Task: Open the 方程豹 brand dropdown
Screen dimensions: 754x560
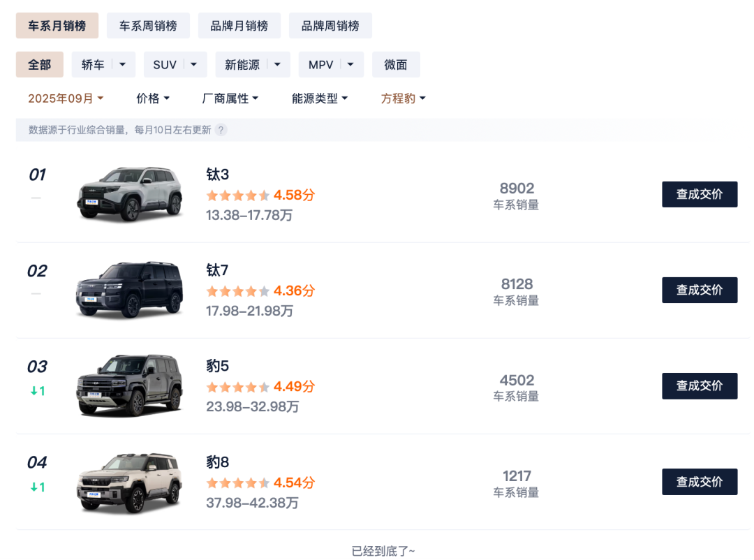Action: tap(404, 98)
